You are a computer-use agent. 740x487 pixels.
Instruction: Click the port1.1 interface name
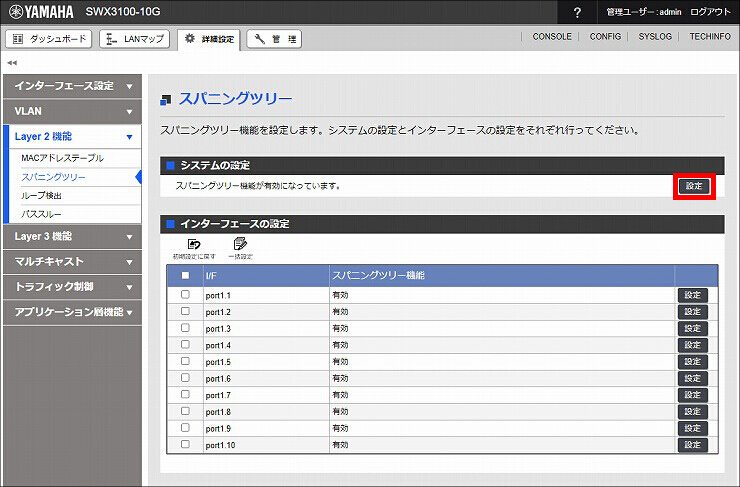[218, 296]
